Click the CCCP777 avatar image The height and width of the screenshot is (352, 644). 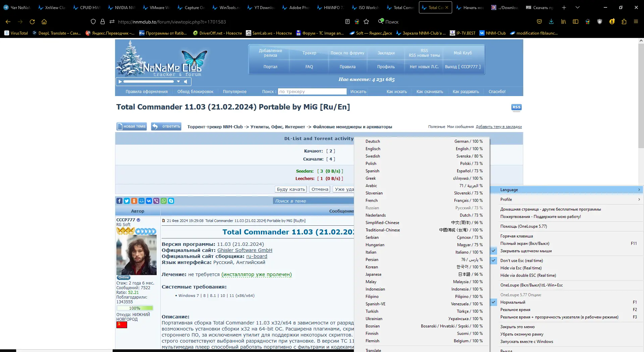point(137,255)
